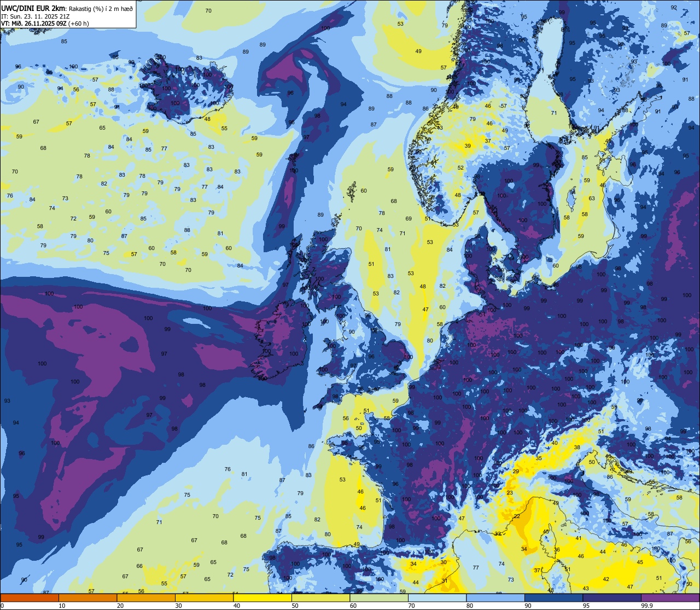Viewport: 700px width, 610px height.
Task: Click the orange 10–20 legend swatch
Action: tap(87, 597)
